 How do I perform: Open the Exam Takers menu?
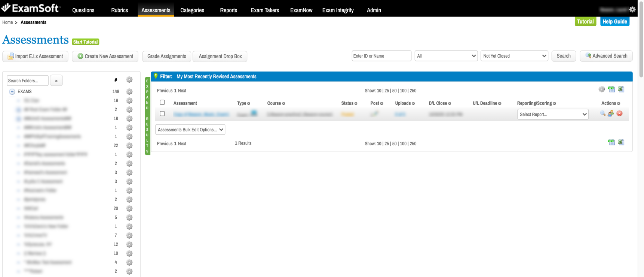point(265,10)
